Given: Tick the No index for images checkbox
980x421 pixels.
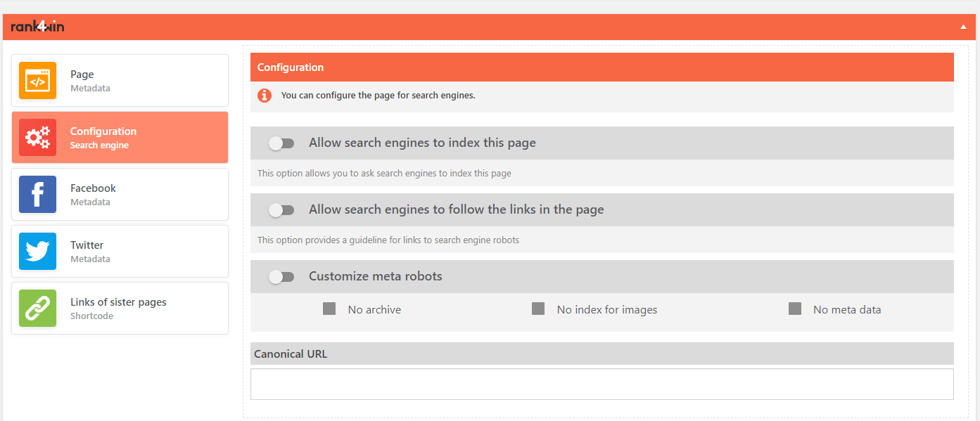Looking at the screenshot, I should pos(538,309).
